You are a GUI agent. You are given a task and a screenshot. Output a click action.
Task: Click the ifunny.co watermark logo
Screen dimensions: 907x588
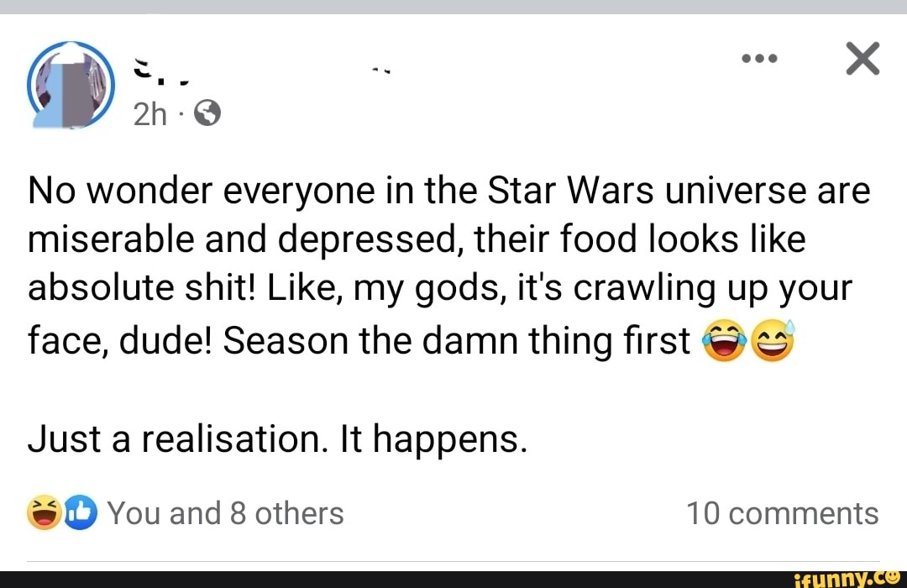pyautogui.click(x=850, y=577)
